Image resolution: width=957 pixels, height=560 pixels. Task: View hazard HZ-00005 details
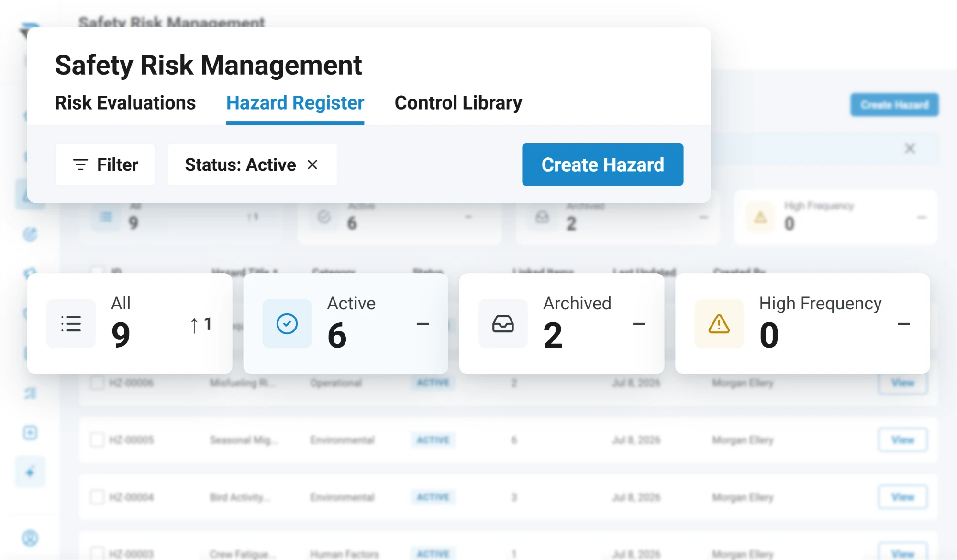tap(903, 440)
